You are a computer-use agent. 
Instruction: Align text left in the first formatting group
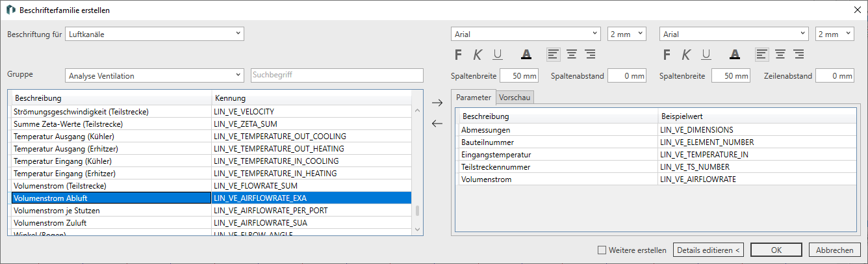click(554, 54)
